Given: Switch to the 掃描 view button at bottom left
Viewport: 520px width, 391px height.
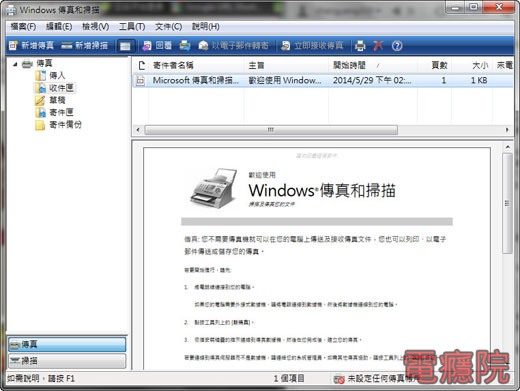Looking at the screenshot, I should click(x=67, y=361).
